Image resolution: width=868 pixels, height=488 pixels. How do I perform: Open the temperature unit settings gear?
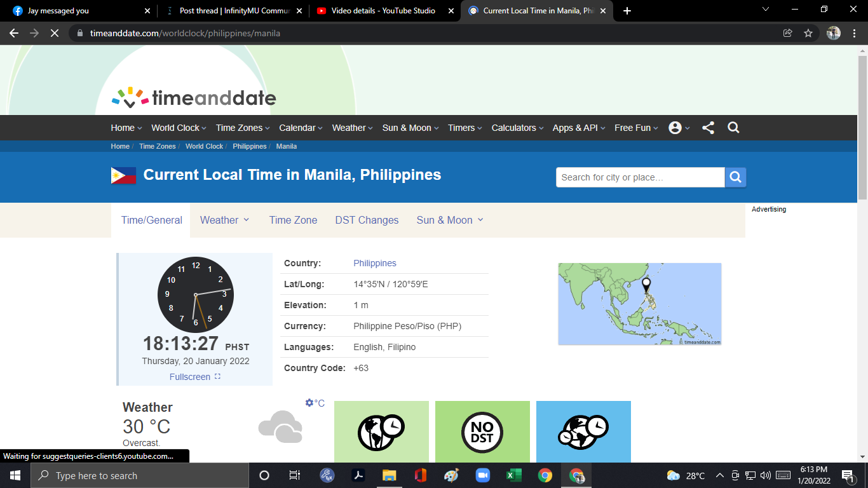pos(309,403)
